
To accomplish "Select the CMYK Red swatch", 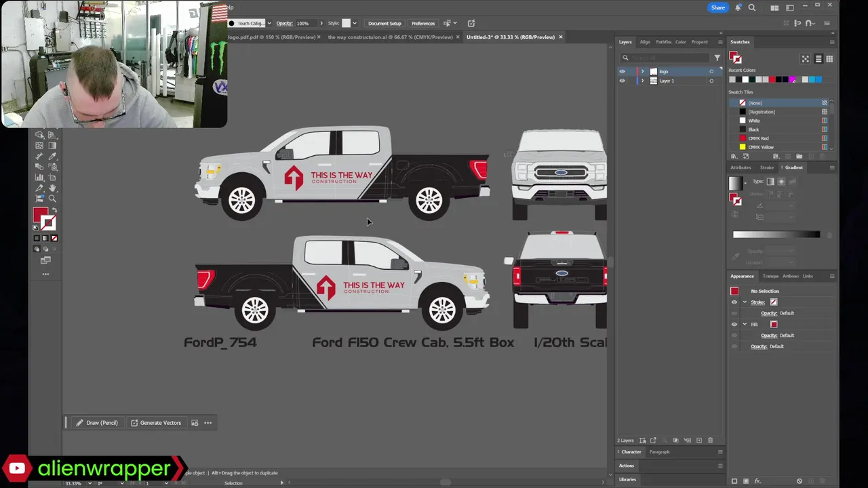I will 780,138.
